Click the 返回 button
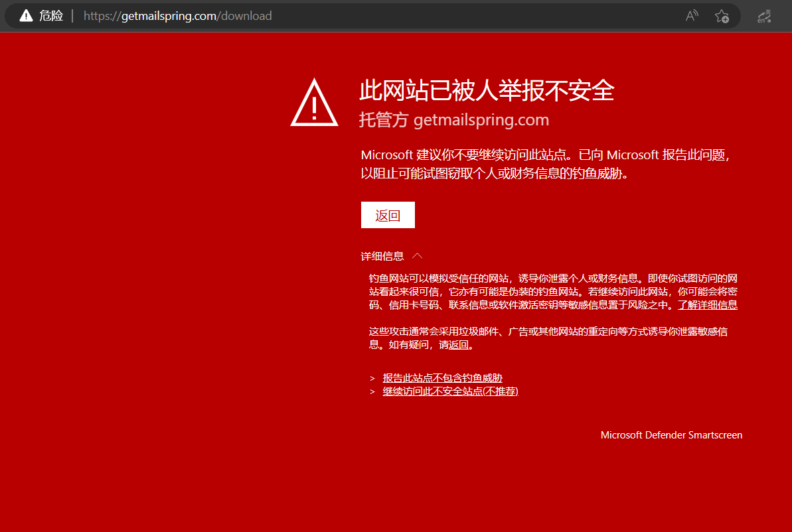Image resolution: width=792 pixels, height=532 pixels. 388,215
